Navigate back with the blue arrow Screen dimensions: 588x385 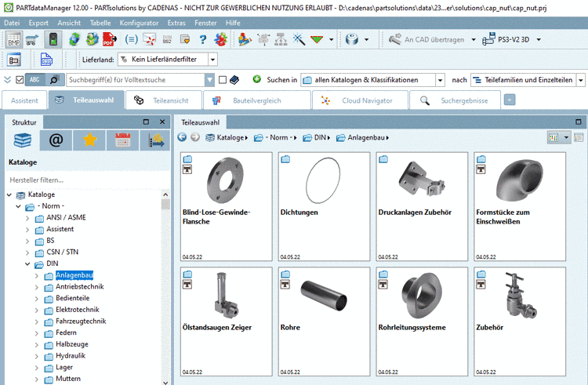(182, 137)
